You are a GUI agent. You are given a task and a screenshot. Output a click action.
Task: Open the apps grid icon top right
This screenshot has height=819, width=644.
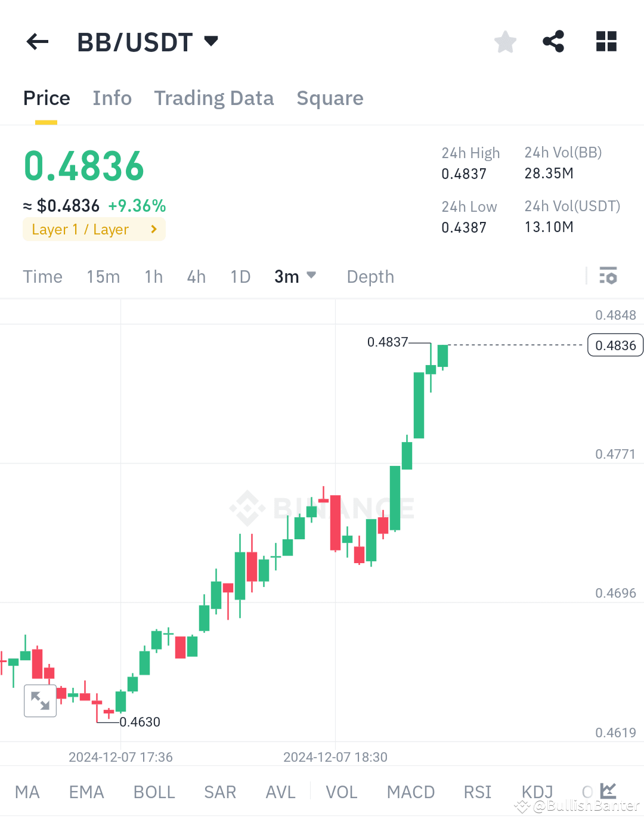click(x=606, y=41)
